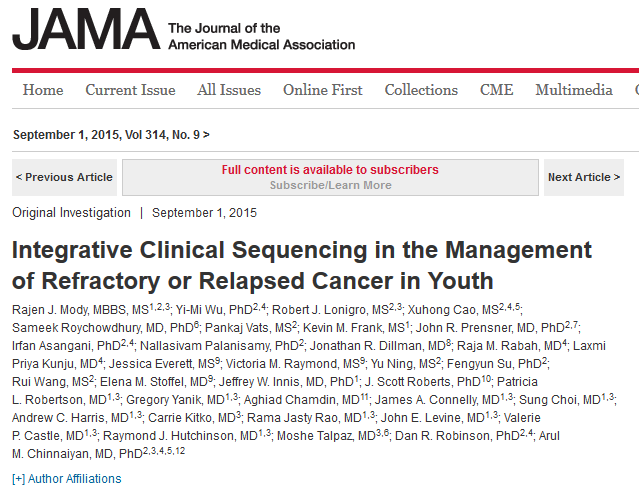
Task: Go to Next Article
Action: point(584,177)
